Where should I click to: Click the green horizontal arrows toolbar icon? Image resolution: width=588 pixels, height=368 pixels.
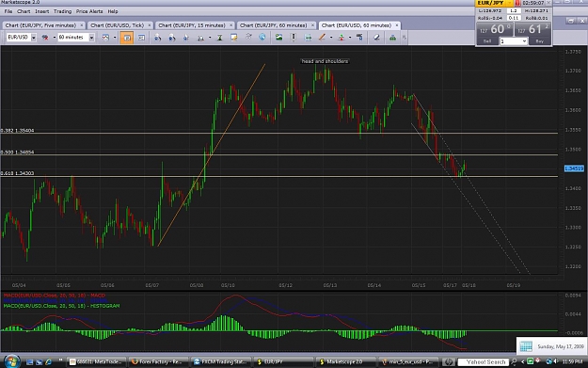pos(308,37)
